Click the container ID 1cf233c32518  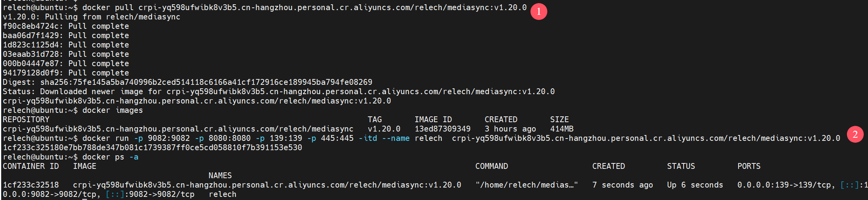31,185
